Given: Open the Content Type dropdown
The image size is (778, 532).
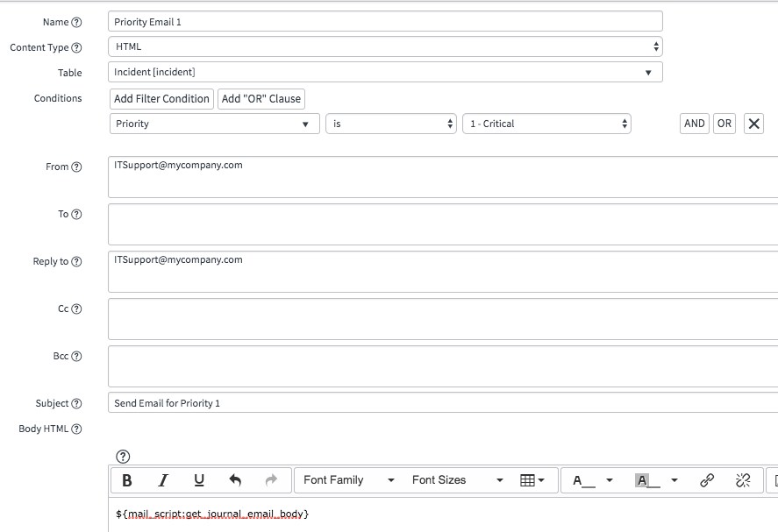Looking at the screenshot, I should (x=386, y=47).
